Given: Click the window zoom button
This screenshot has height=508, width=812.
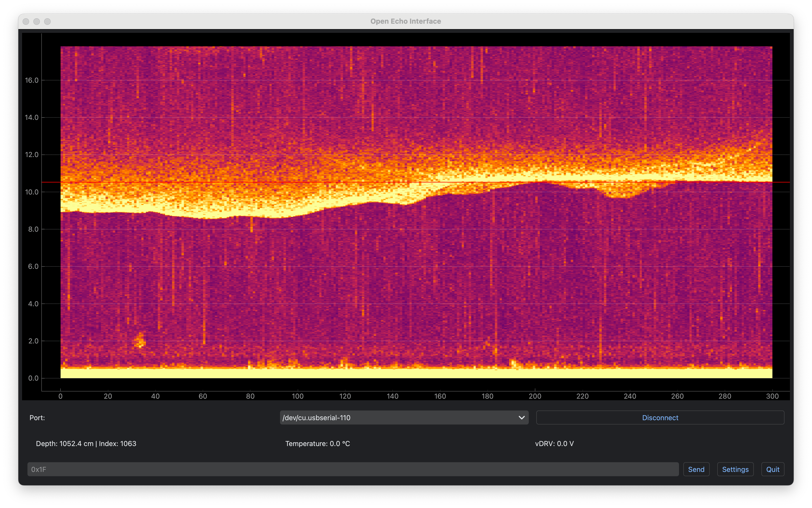Looking at the screenshot, I should 47,22.
